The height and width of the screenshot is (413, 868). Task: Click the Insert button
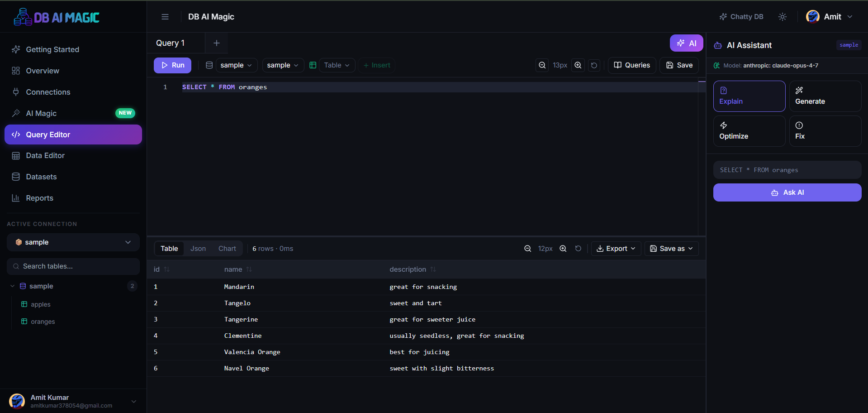coord(377,65)
